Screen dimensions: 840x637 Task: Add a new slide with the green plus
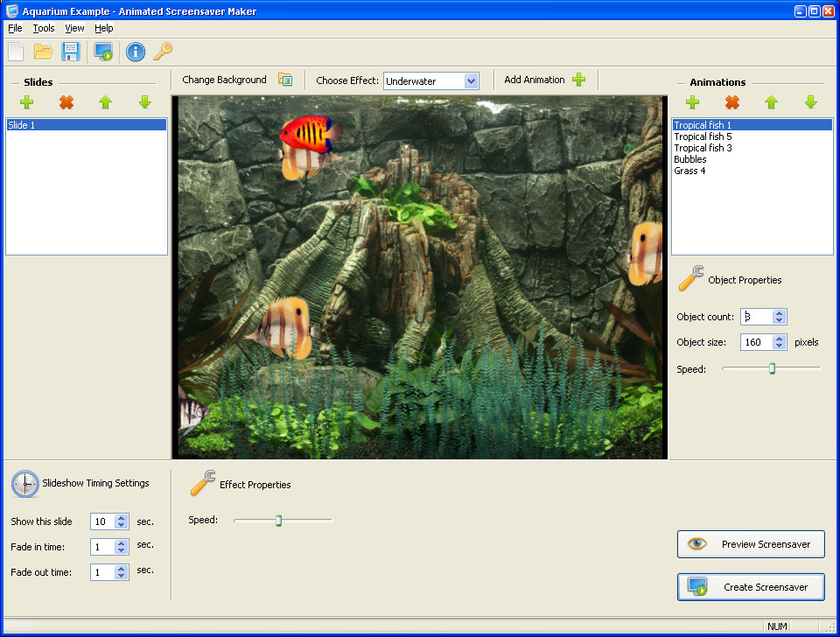click(27, 101)
